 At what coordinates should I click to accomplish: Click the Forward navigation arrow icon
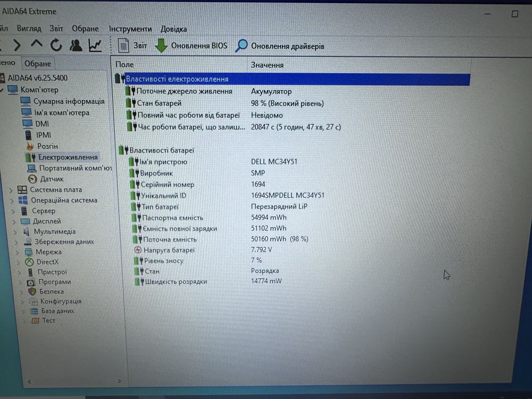coord(16,45)
